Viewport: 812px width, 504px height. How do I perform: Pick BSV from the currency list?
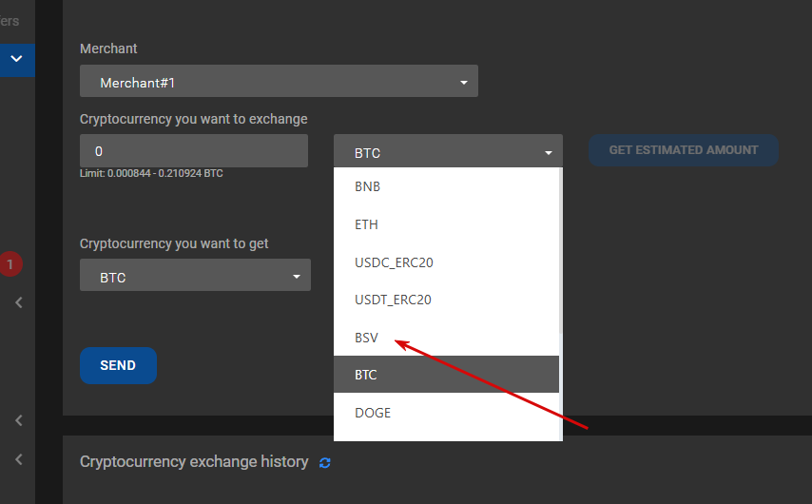pos(446,338)
